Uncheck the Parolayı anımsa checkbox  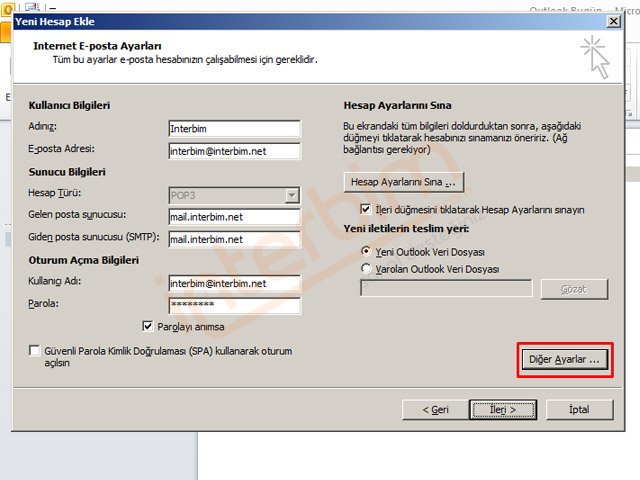point(149,326)
